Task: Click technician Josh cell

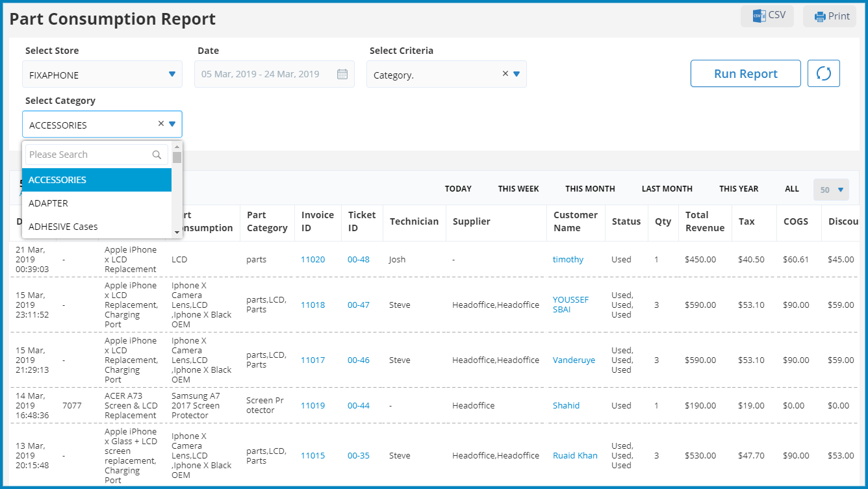Action: click(397, 259)
